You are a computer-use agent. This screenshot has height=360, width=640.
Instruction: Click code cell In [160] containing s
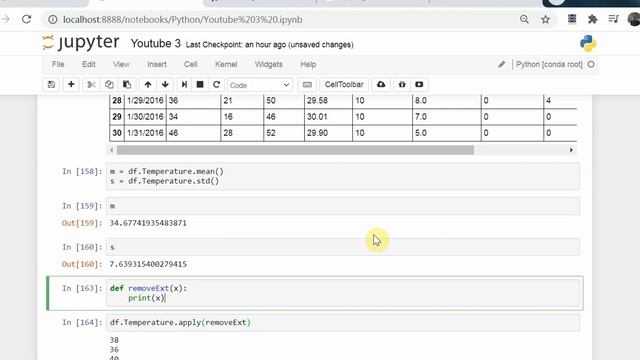pyautogui.click(x=342, y=247)
